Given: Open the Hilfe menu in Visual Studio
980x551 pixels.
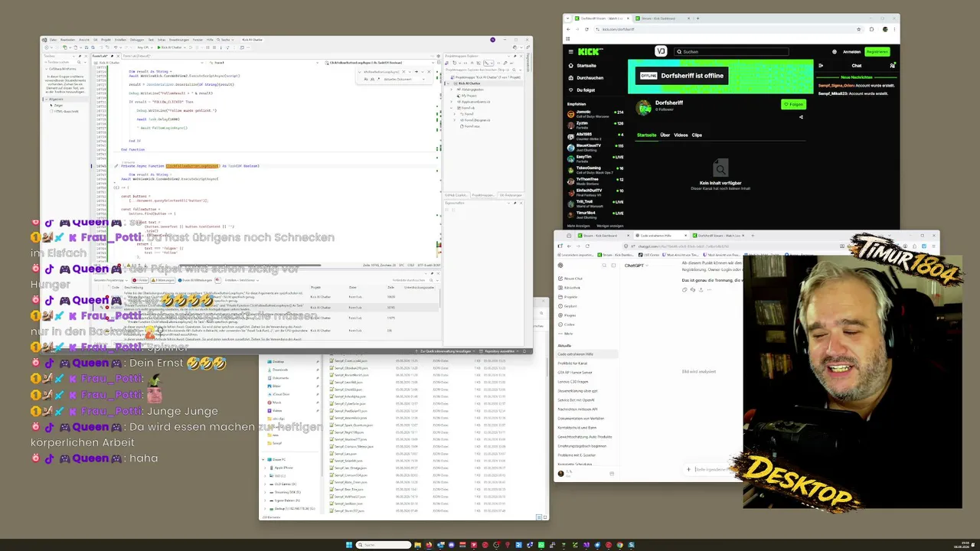Looking at the screenshot, I should tap(209, 40).
